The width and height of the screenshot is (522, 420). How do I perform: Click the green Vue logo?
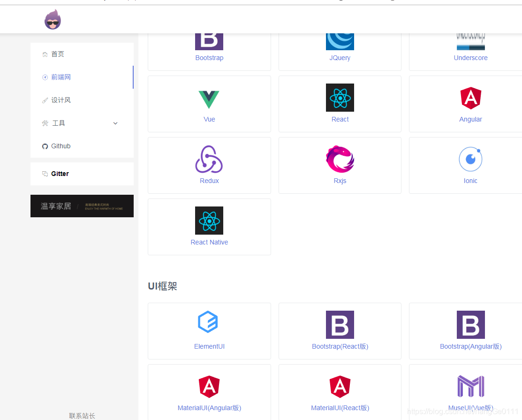click(x=209, y=99)
